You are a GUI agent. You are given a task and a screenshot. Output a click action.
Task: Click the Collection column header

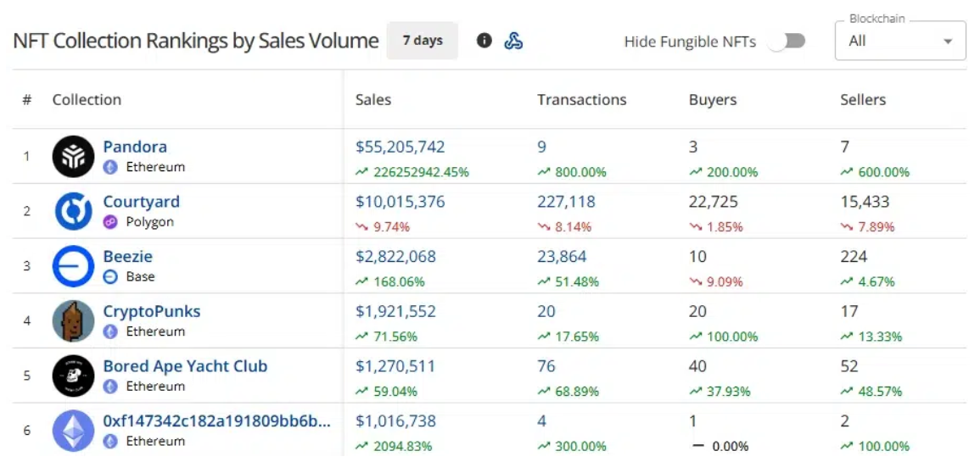87,100
